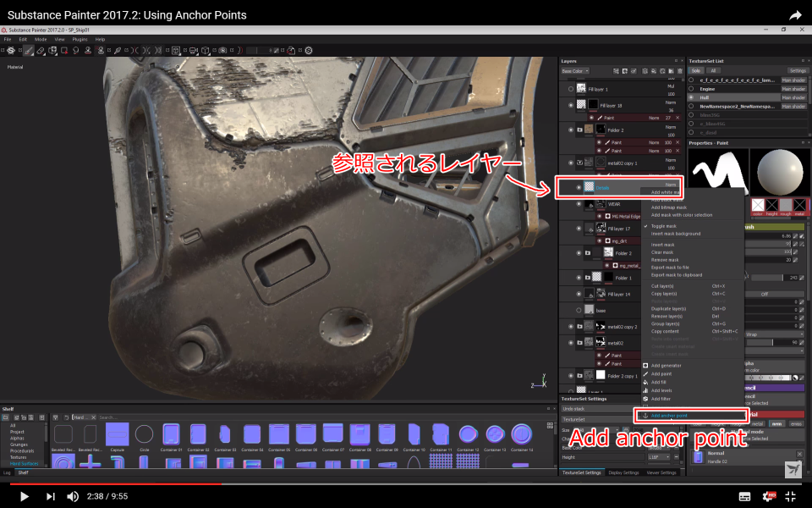
Task: Toggle visibility of Fill layer 1
Action: click(x=571, y=89)
